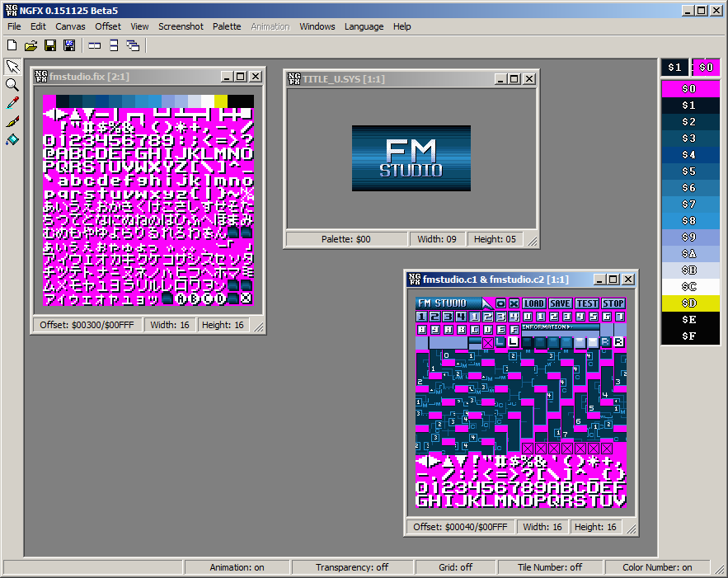Select palette color $5

coord(690,172)
